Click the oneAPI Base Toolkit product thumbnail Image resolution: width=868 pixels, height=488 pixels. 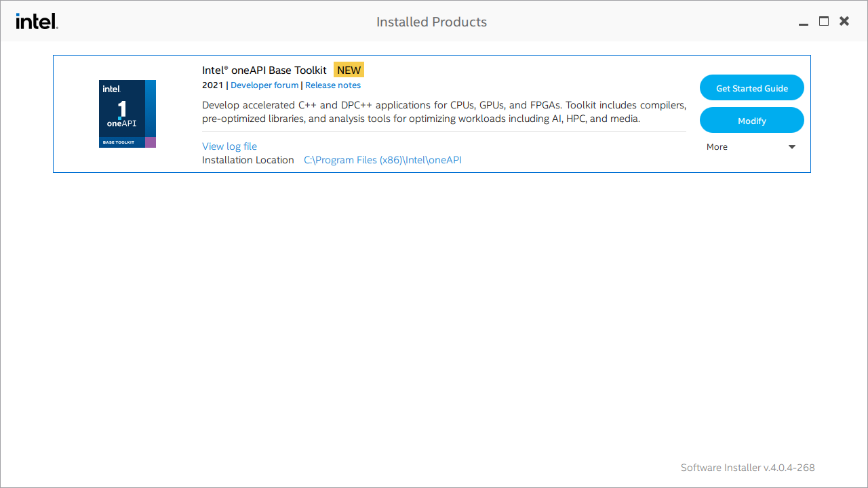pos(127,113)
